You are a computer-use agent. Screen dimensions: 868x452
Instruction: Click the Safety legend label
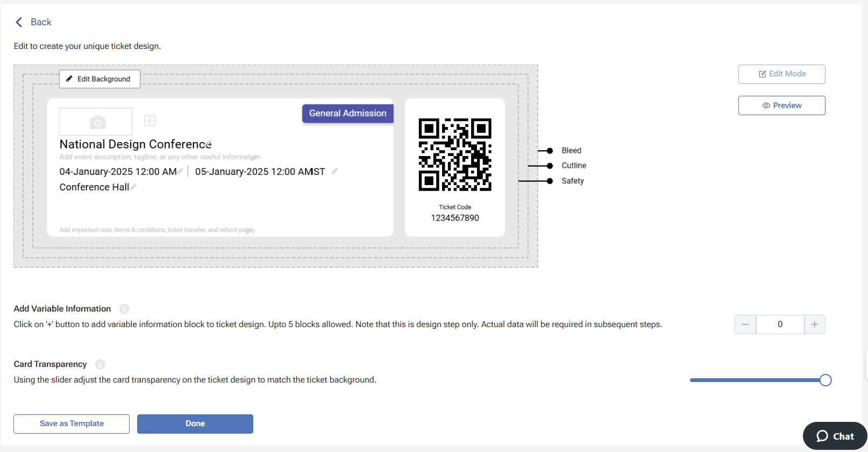click(573, 181)
